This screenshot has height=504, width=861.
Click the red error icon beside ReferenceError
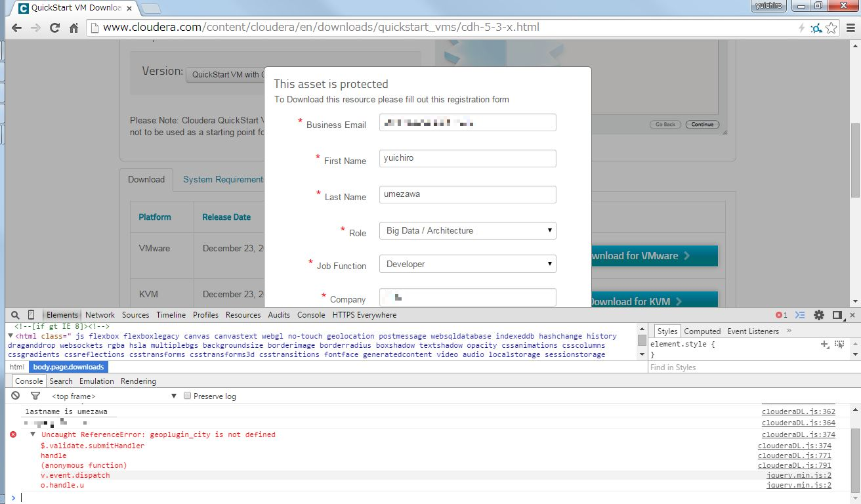click(13, 434)
